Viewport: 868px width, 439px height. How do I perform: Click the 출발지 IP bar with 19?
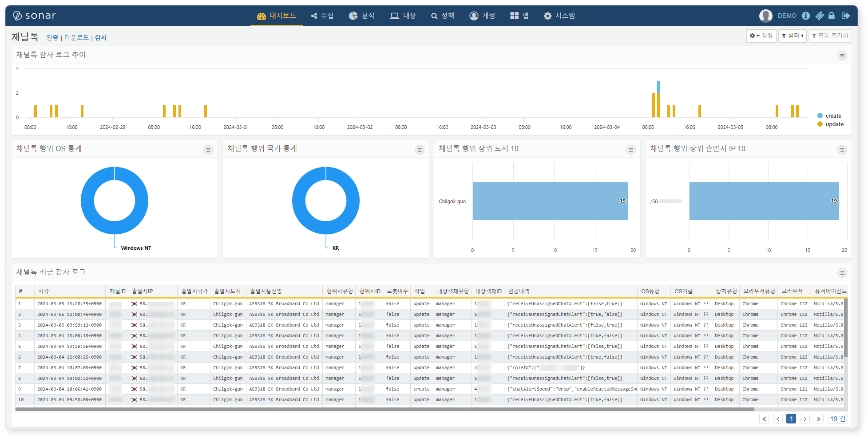[x=764, y=201]
